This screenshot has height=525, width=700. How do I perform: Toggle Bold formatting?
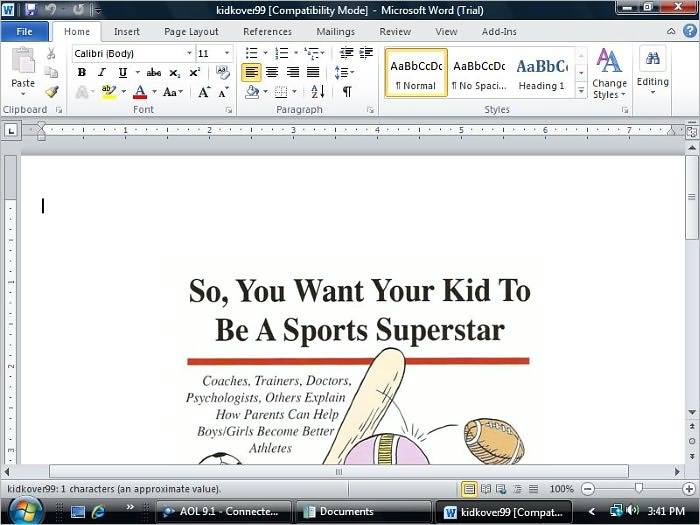(82, 72)
